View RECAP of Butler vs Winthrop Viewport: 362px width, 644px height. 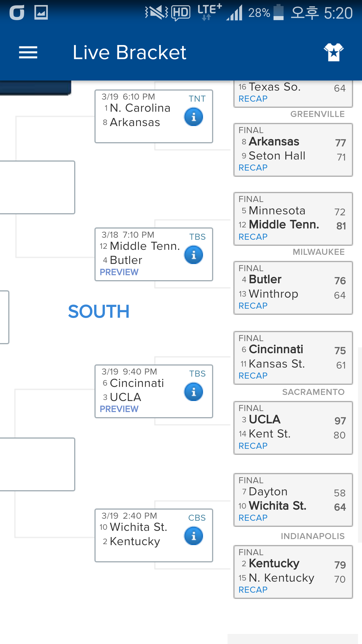253,306
